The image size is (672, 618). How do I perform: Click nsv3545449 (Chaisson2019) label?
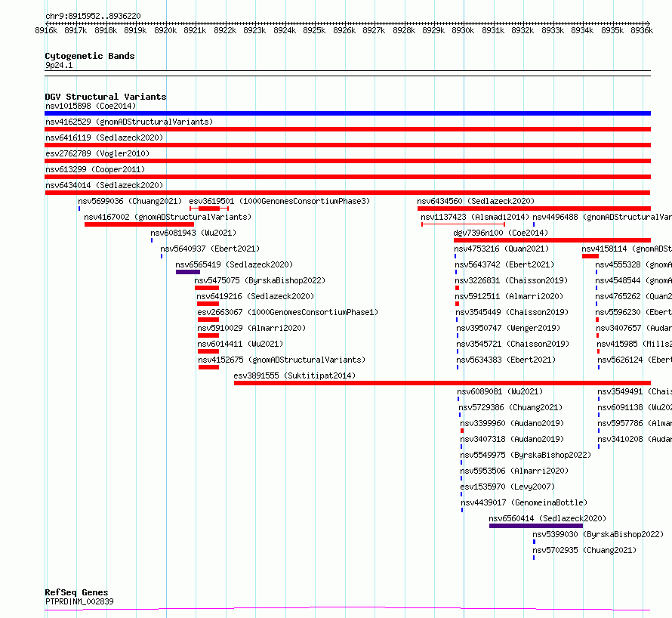[512, 312]
